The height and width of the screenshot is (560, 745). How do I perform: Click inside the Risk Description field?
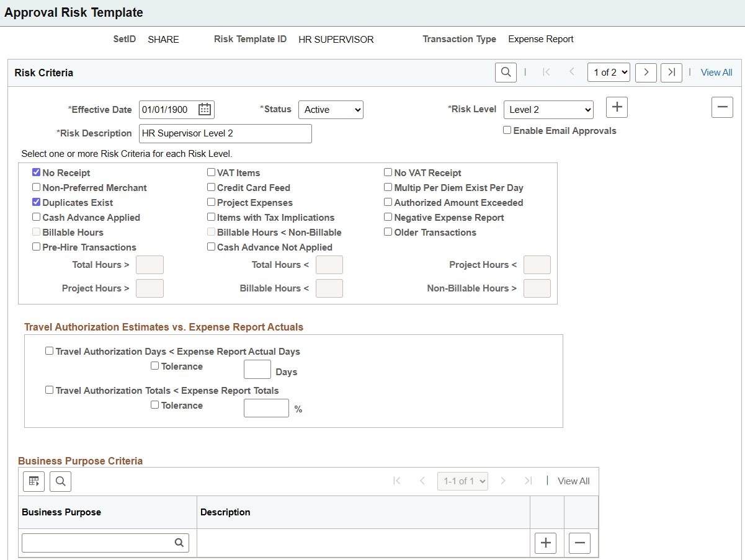225,133
